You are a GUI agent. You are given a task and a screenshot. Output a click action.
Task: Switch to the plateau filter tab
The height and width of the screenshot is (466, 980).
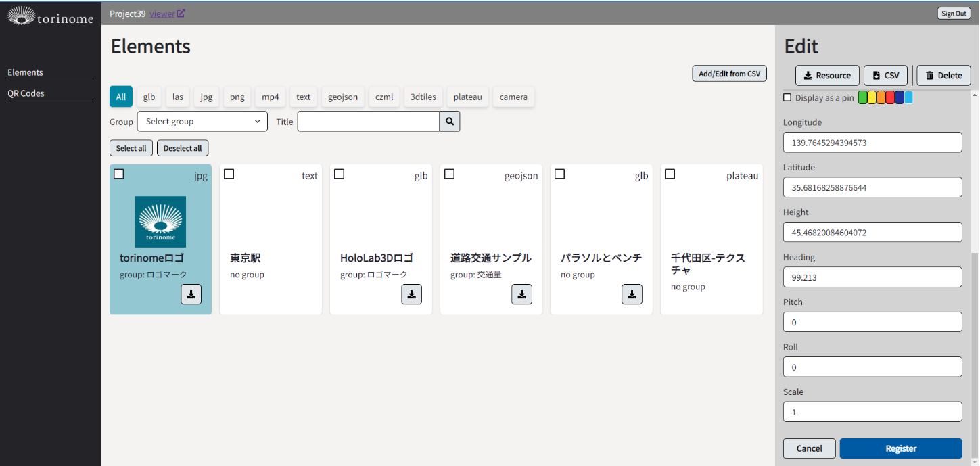click(x=467, y=97)
